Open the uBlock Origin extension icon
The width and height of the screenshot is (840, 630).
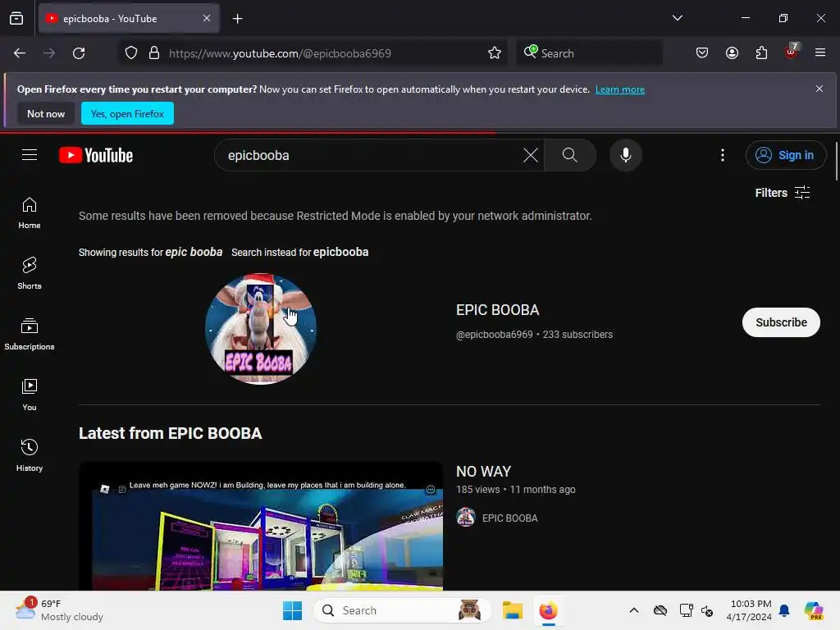click(x=792, y=52)
